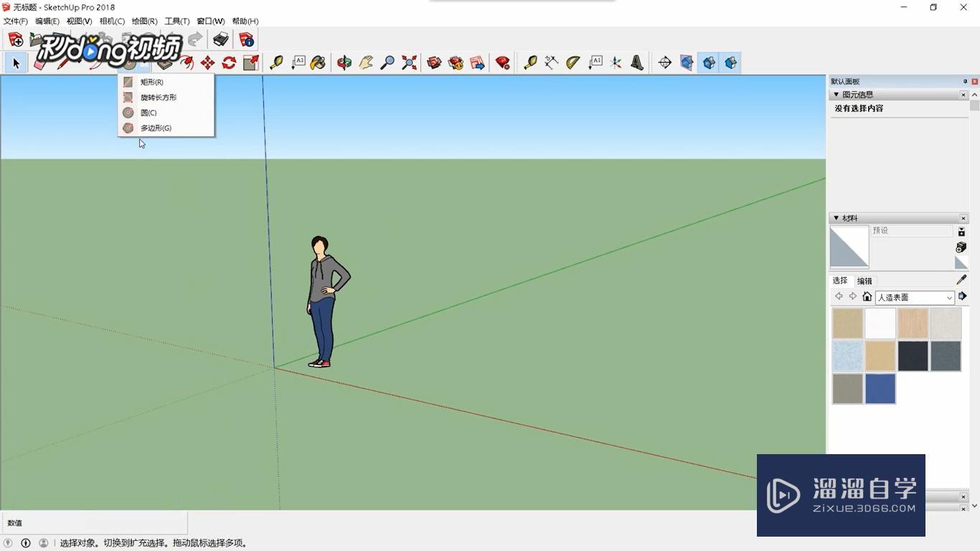Click Create Material icon

[x=961, y=247]
